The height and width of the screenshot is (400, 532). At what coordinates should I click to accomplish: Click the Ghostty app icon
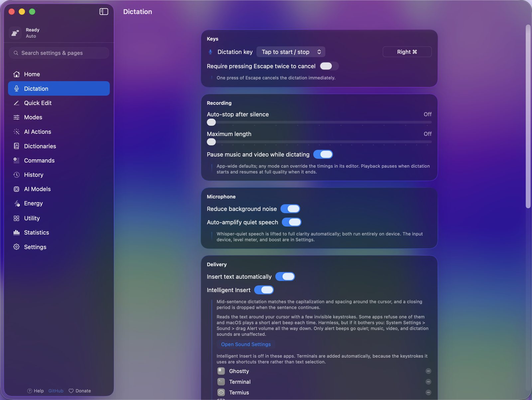(221, 371)
